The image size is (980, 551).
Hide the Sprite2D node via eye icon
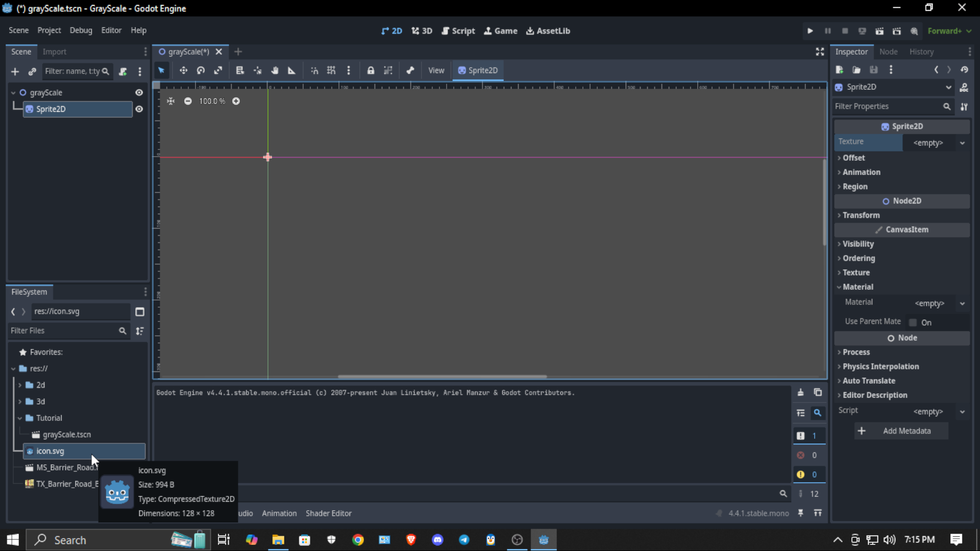pos(139,109)
